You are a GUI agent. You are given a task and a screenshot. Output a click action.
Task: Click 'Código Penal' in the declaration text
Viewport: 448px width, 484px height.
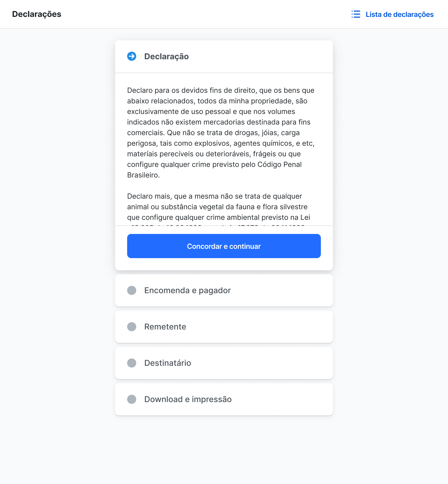279,164
